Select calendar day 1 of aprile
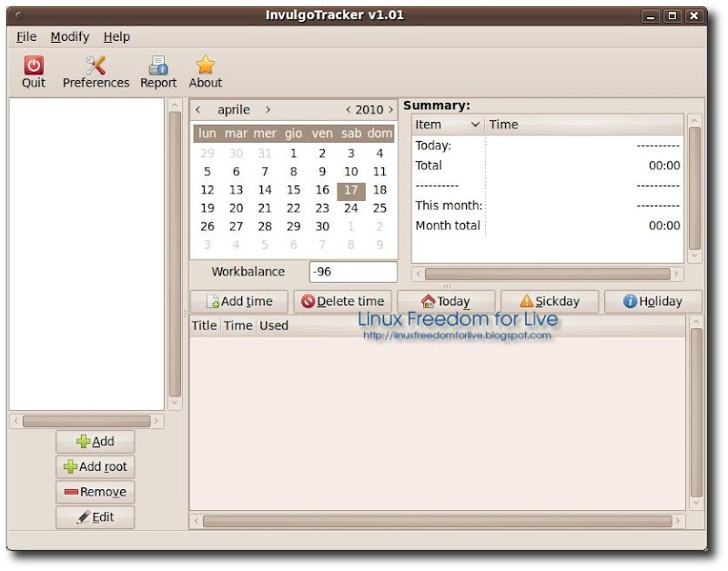Screen dimensions: 728x571 293,154
